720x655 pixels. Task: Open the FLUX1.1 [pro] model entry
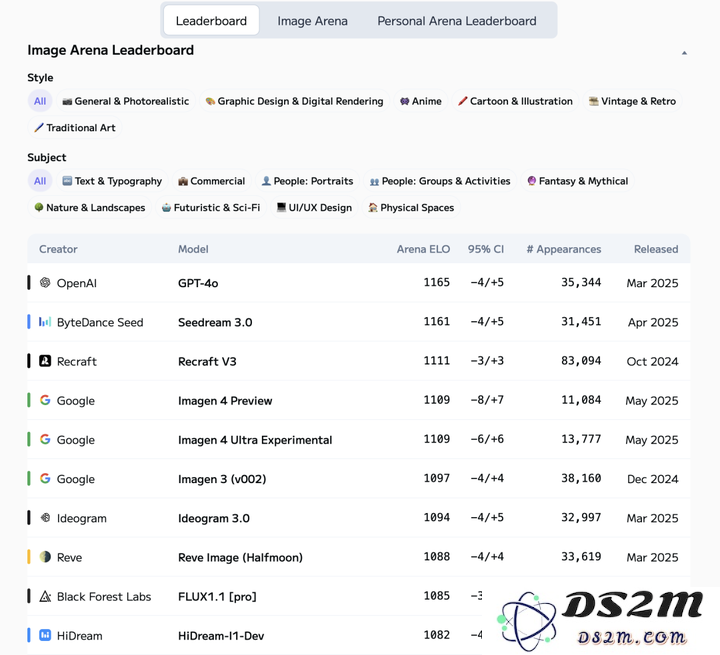pos(217,597)
